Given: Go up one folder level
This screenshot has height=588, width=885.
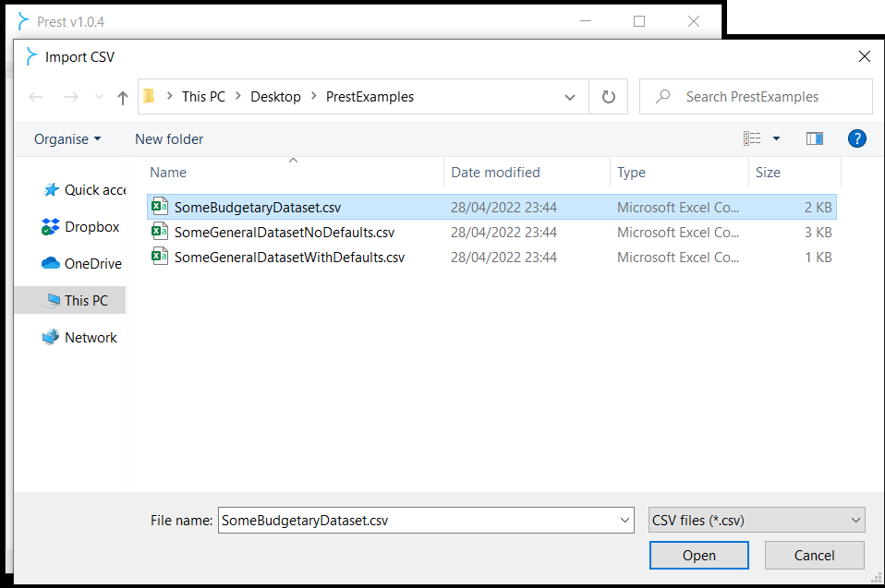Looking at the screenshot, I should [x=123, y=98].
